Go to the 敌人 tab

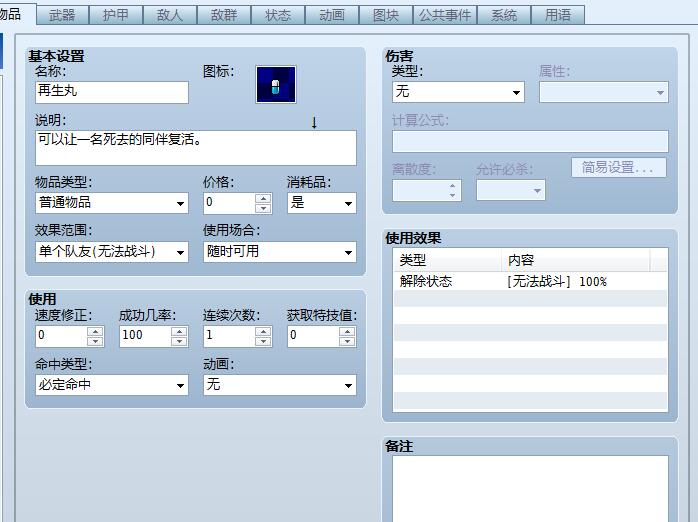tap(170, 16)
